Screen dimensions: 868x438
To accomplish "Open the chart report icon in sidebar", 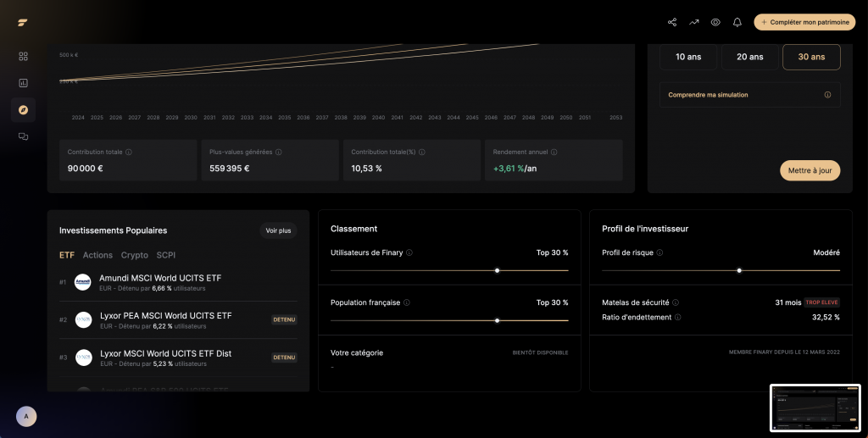I will pyautogui.click(x=23, y=83).
